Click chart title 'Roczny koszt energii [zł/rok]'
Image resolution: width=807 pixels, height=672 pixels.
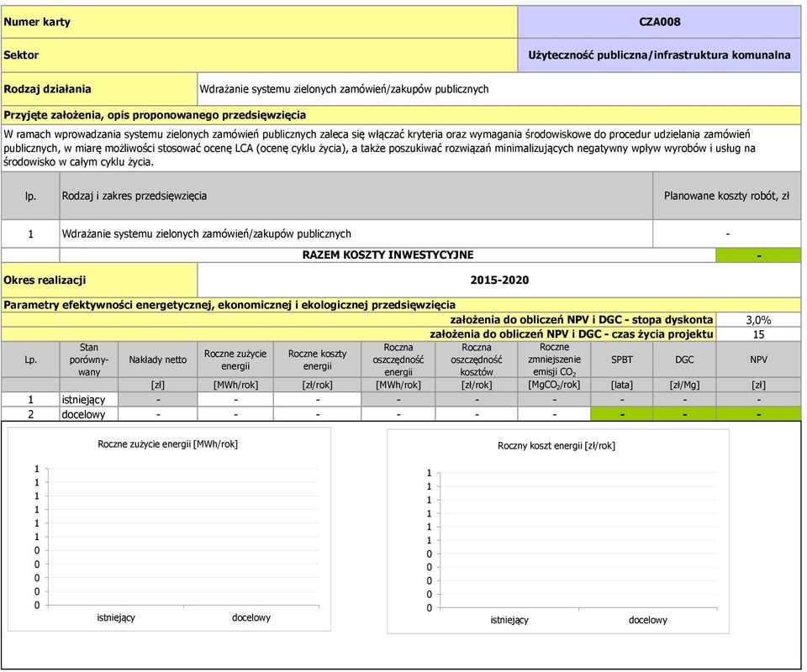click(x=556, y=446)
